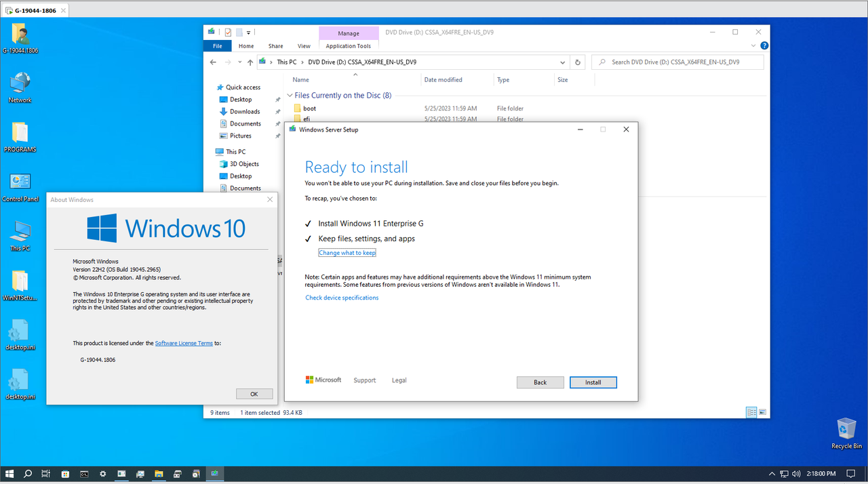Switch to Windows Setup taskbar icon
Screen dimensions: 868x484
[x=214, y=474]
